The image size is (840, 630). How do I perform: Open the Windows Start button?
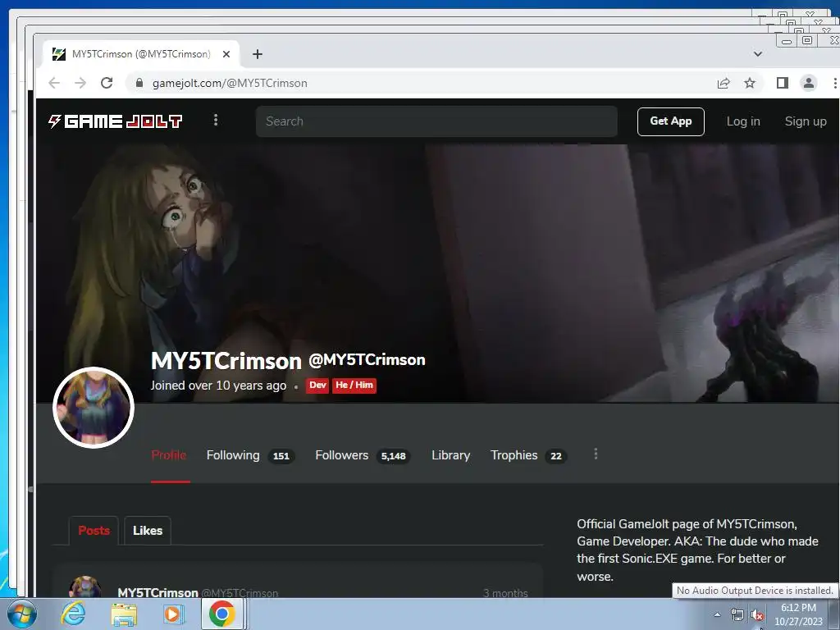[21, 614]
